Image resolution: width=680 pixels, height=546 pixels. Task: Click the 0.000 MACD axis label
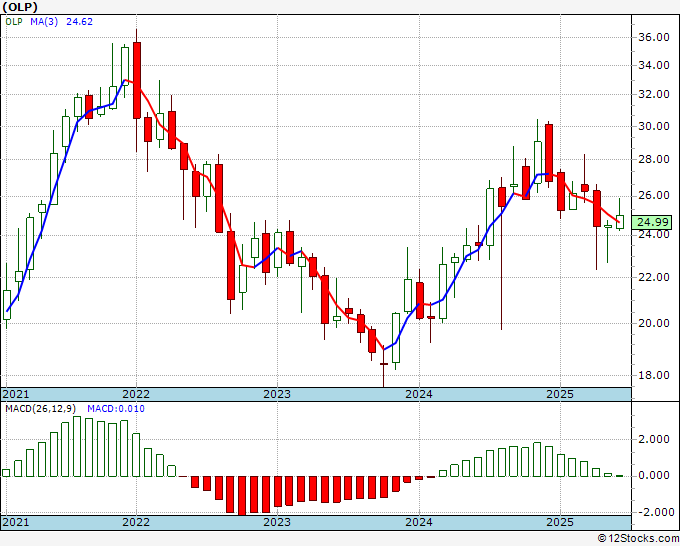tap(654, 475)
